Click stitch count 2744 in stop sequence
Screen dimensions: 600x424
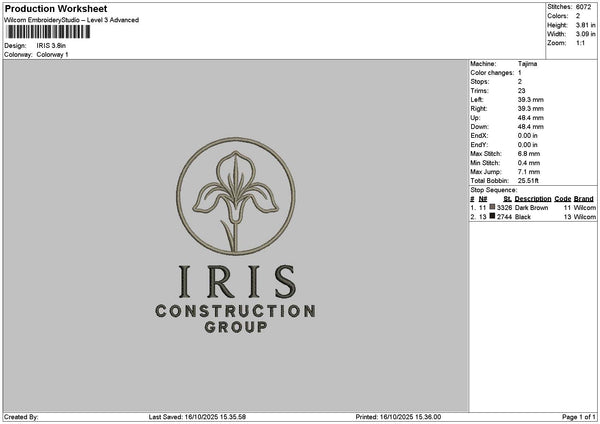click(x=504, y=217)
